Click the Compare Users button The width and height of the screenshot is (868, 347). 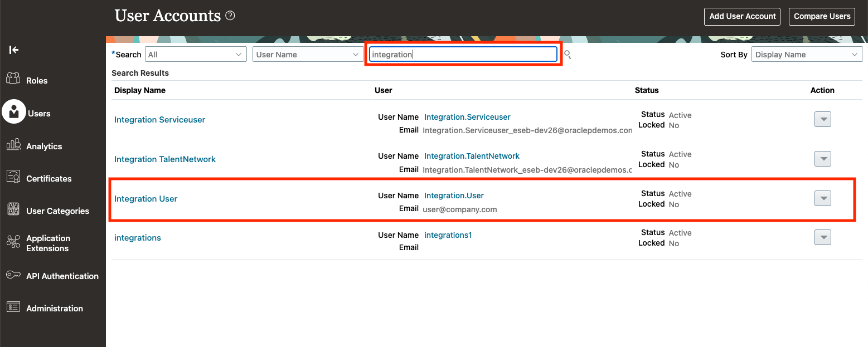[x=822, y=16]
